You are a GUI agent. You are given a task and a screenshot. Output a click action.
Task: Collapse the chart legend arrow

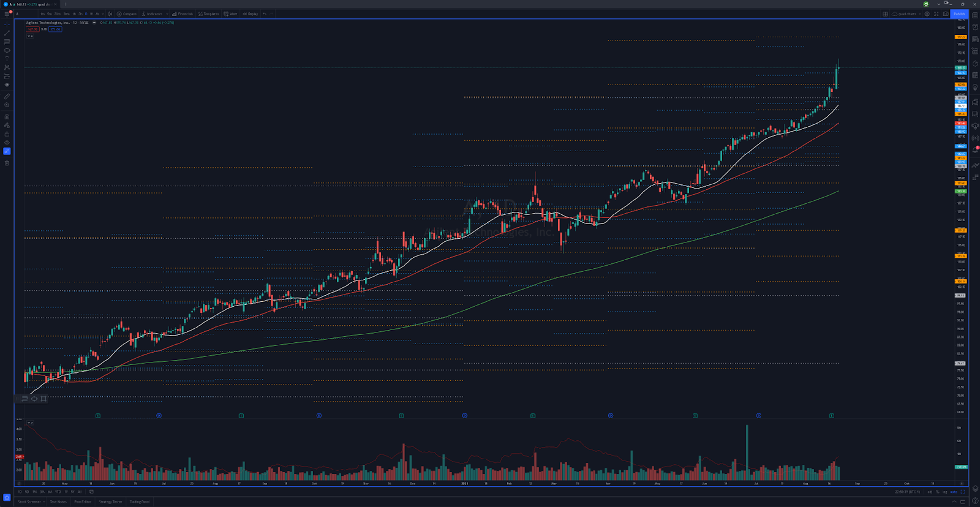point(29,36)
